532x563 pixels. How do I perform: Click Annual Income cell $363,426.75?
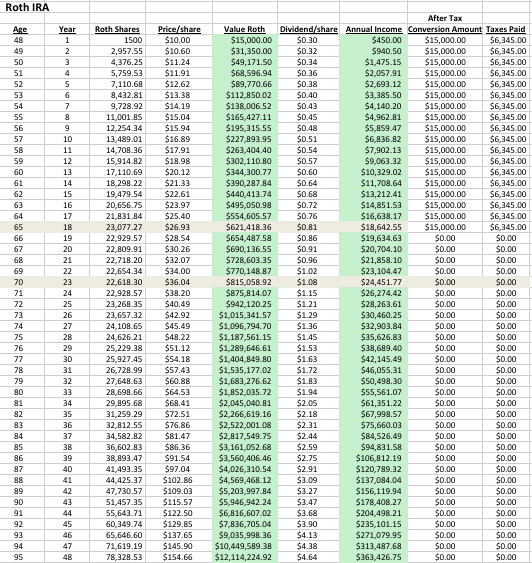coord(373,557)
